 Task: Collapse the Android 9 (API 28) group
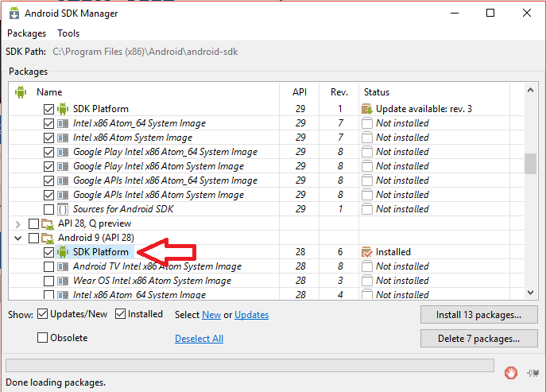[x=18, y=239]
